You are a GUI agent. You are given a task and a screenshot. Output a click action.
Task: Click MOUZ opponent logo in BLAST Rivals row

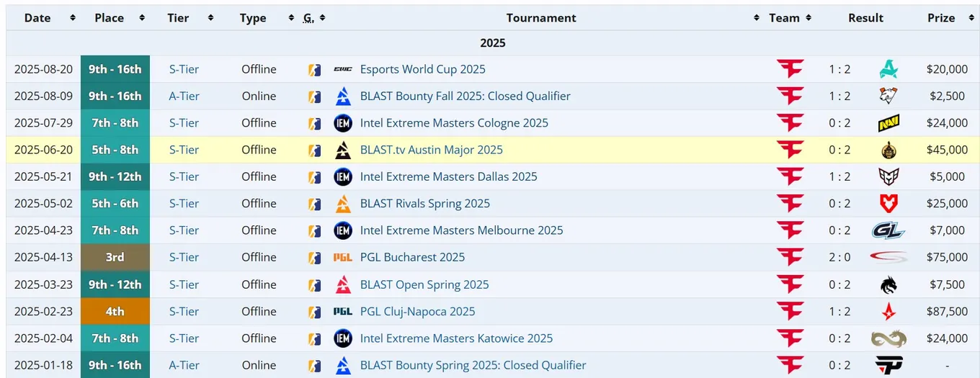coord(888,204)
